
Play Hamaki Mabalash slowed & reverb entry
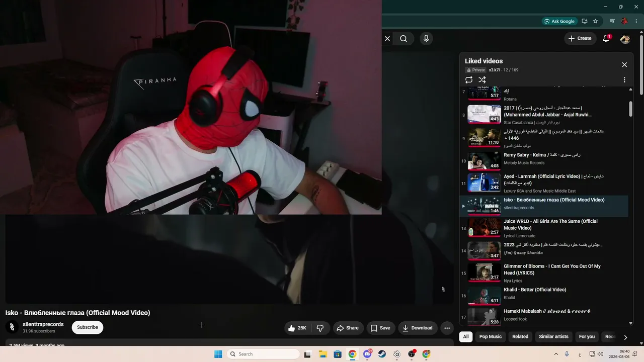(545, 316)
